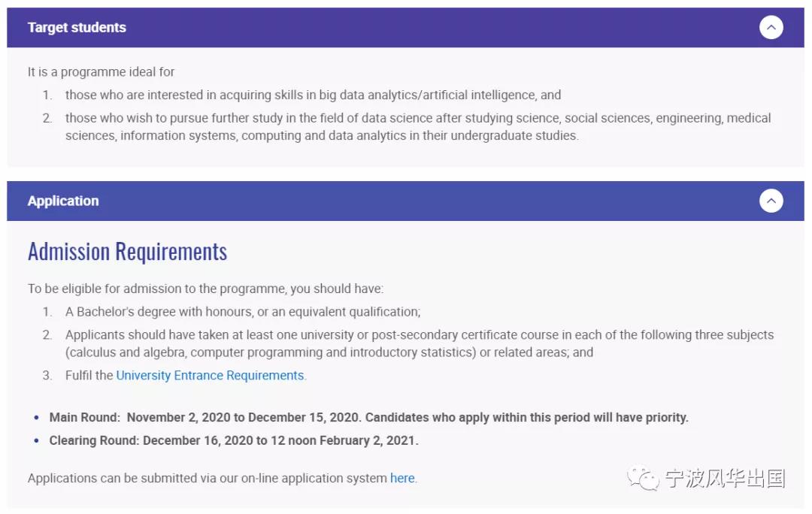Click the Clearing Round date bullet text
Image resolution: width=812 pixels, height=514 pixels.
(234, 440)
